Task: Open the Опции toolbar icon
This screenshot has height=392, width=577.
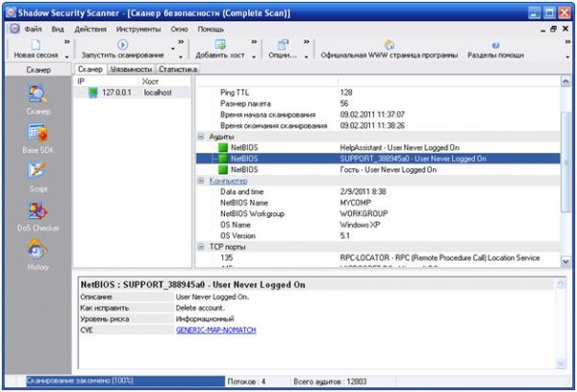Action: [283, 45]
